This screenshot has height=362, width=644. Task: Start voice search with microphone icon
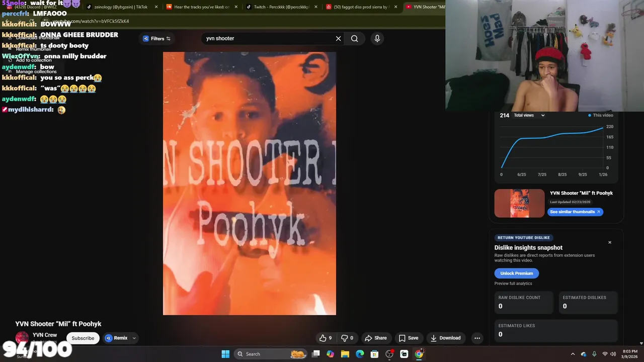pos(377,39)
